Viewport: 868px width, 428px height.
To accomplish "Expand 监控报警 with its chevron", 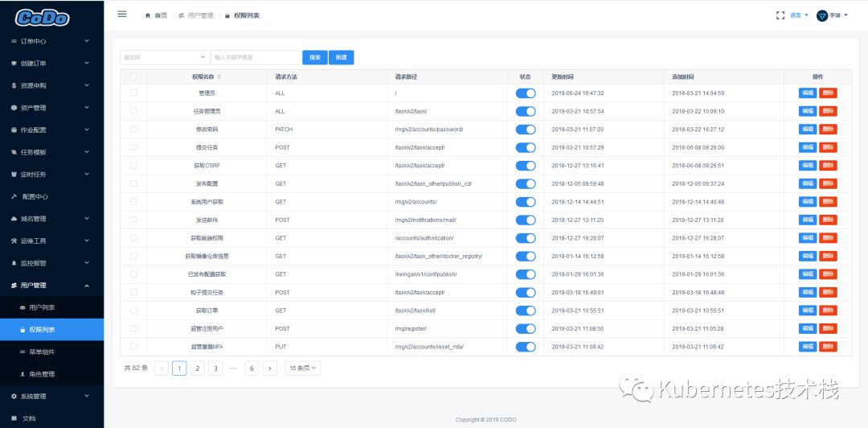I will 87,263.
